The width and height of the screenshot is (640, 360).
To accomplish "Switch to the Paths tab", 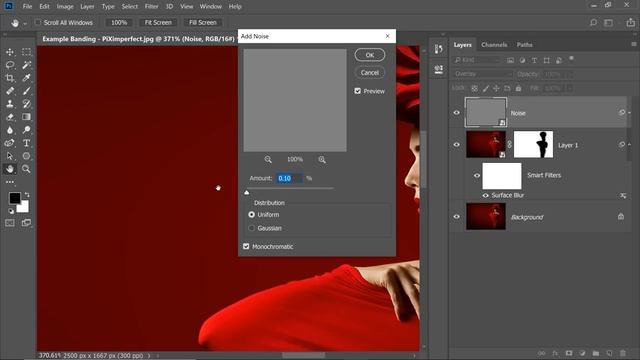I will pyautogui.click(x=524, y=45).
